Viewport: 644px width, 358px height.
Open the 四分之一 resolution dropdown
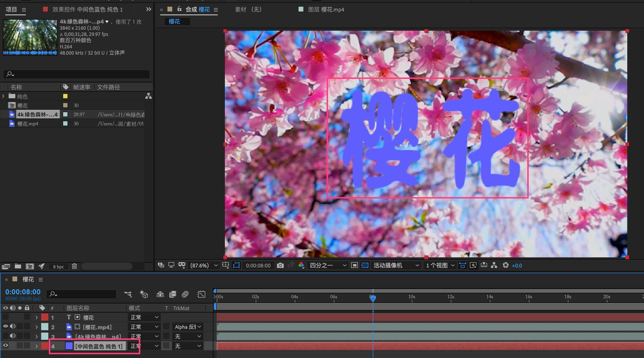click(328, 265)
